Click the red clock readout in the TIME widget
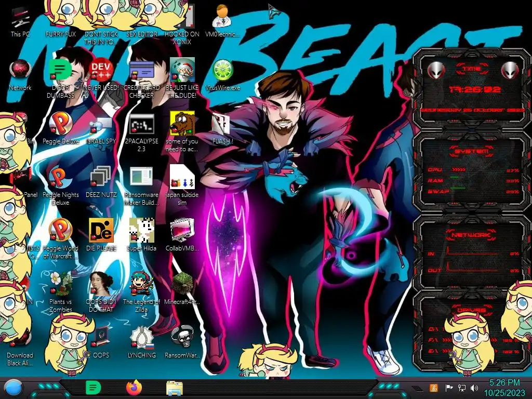Viewport: 532px width, 399px height. click(x=475, y=89)
